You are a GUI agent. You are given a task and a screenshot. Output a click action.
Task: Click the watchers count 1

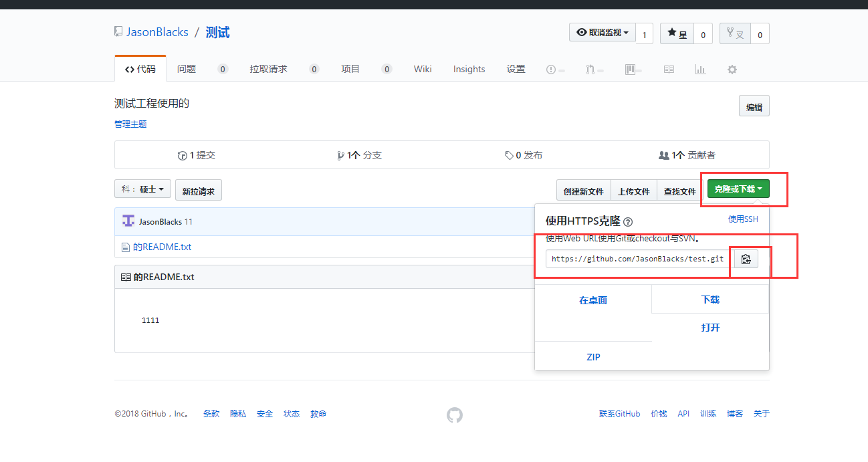(644, 33)
